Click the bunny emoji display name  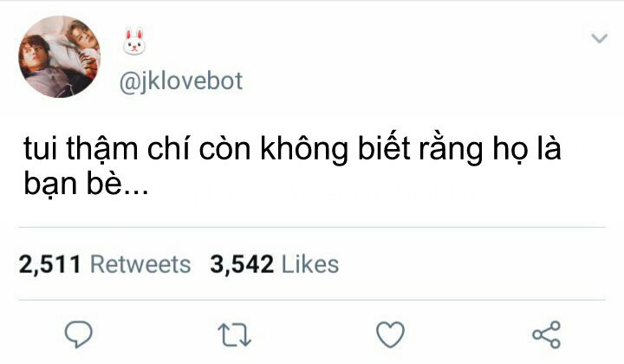(x=134, y=42)
